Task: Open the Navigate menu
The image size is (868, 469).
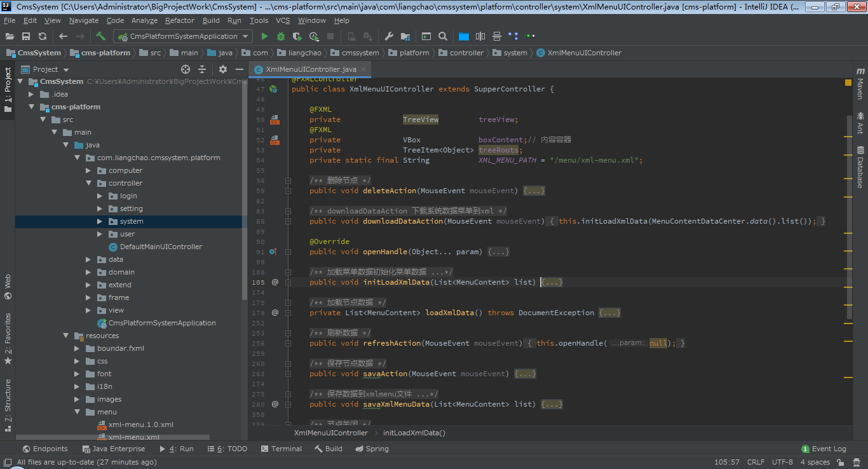Action: pos(84,20)
